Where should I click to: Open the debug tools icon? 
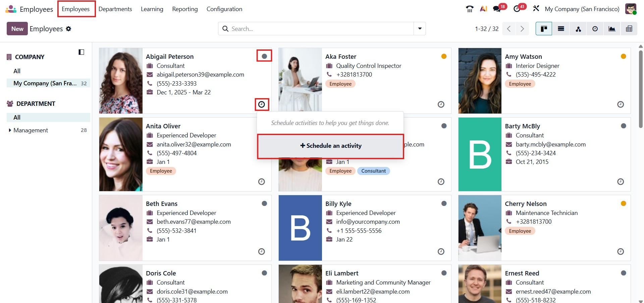(536, 9)
